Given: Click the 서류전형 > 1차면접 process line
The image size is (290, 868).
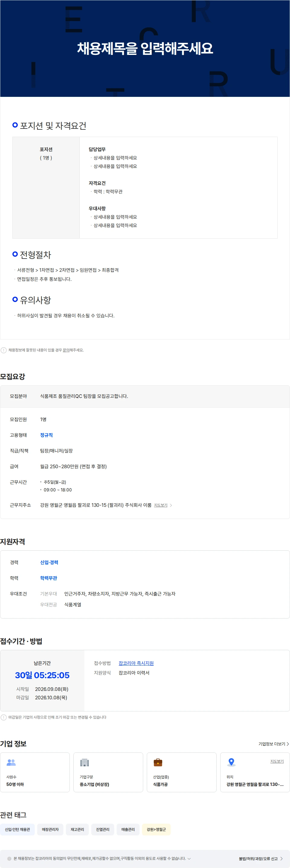Looking at the screenshot, I should (68, 270).
